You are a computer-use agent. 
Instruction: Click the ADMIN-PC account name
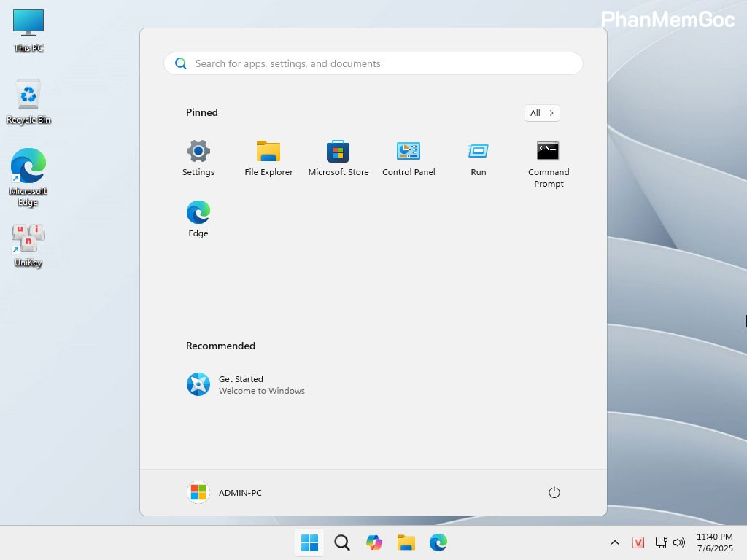240,492
